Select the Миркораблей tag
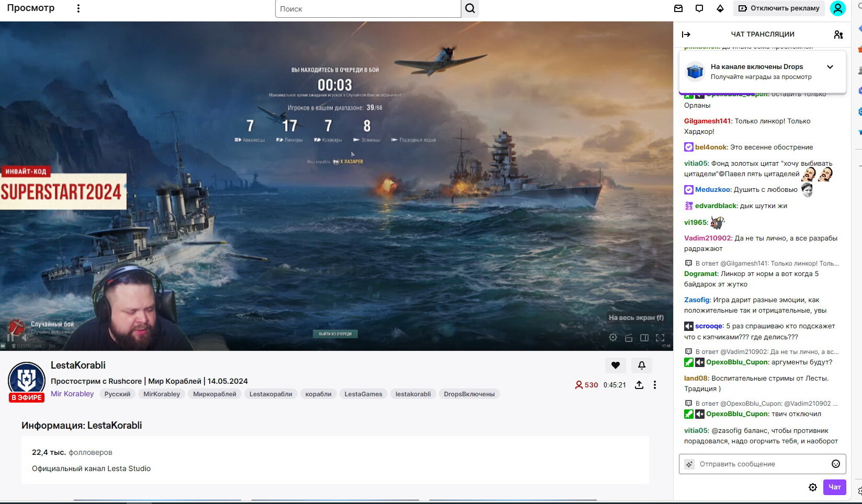The image size is (862, 504). pos(214,394)
